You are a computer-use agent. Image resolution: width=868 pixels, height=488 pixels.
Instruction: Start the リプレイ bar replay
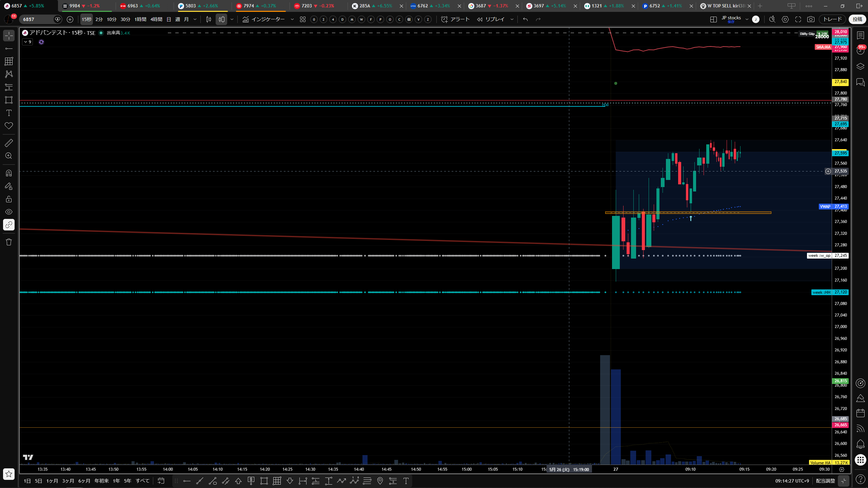tap(491, 19)
